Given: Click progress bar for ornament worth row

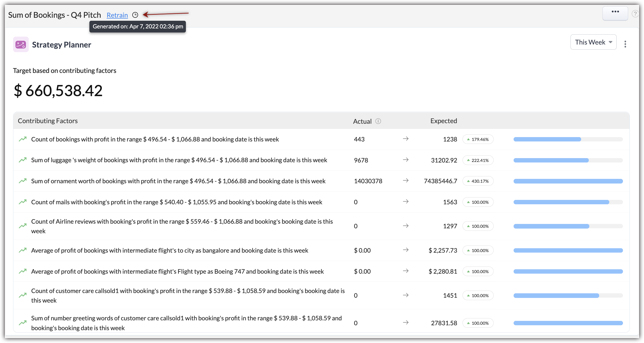Looking at the screenshot, I should (x=568, y=181).
